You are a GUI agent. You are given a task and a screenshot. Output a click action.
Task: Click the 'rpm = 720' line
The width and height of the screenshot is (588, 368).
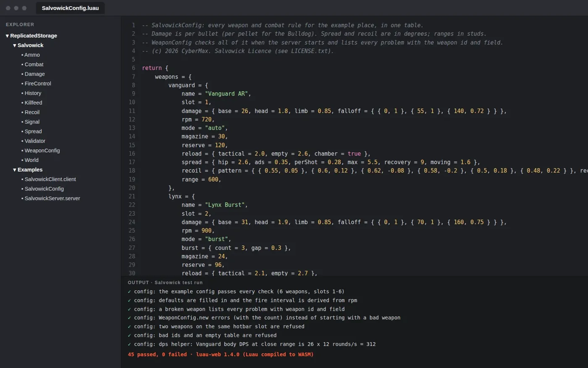tap(198, 119)
